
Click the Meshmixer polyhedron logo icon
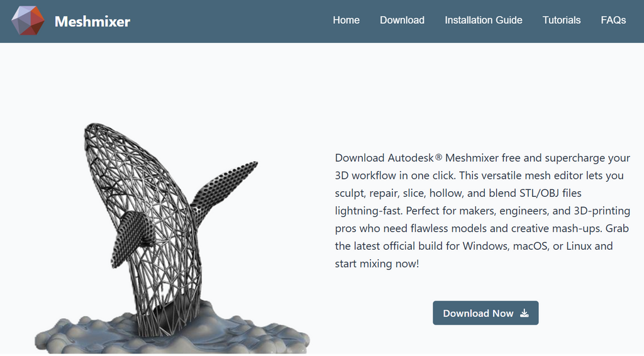point(28,21)
